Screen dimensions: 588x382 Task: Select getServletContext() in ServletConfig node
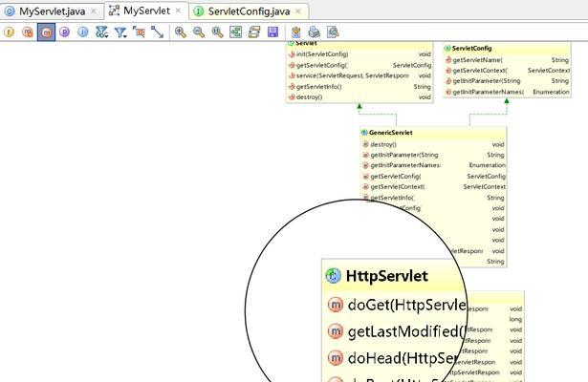[x=507, y=71]
